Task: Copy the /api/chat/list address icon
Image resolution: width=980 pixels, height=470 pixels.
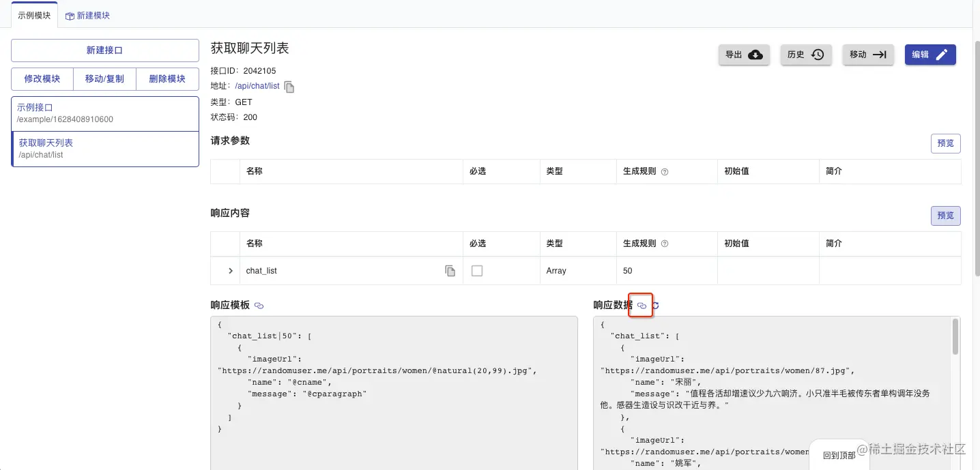Action: [289, 87]
